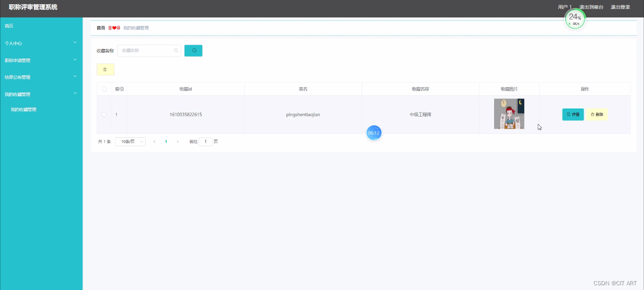Click the 收藏名称 column header
Screen dimensions: 644x290
click(421, 89)
